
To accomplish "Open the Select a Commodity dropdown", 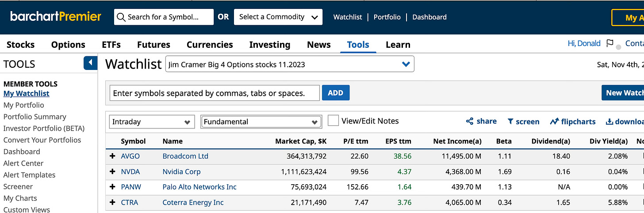I will (278, 17).
